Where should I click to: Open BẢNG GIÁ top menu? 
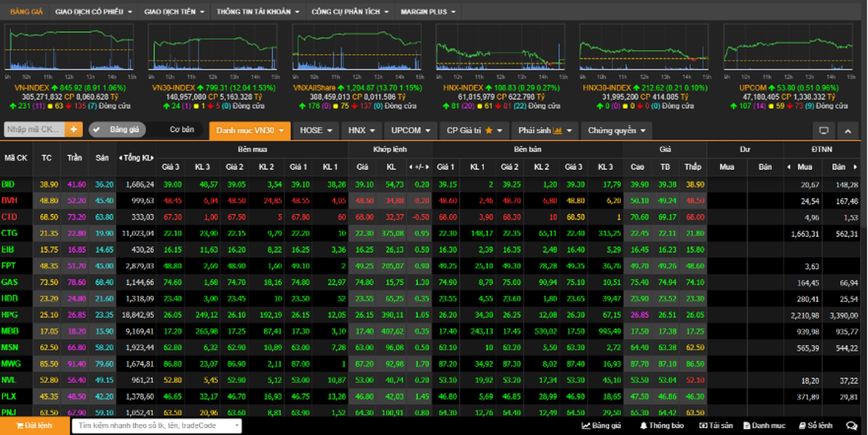tap(26, 12)
